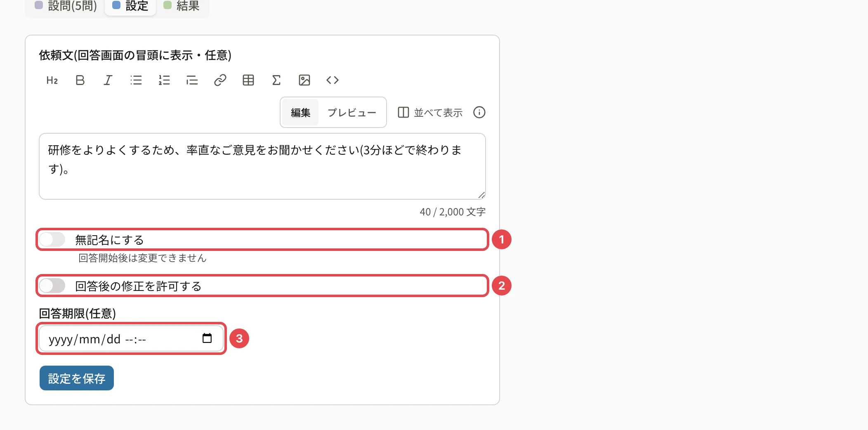Image resolution: width=868 pixels, height=430 pixels.
Task: Switch editor to プレビュー mode
Action: 352,112
